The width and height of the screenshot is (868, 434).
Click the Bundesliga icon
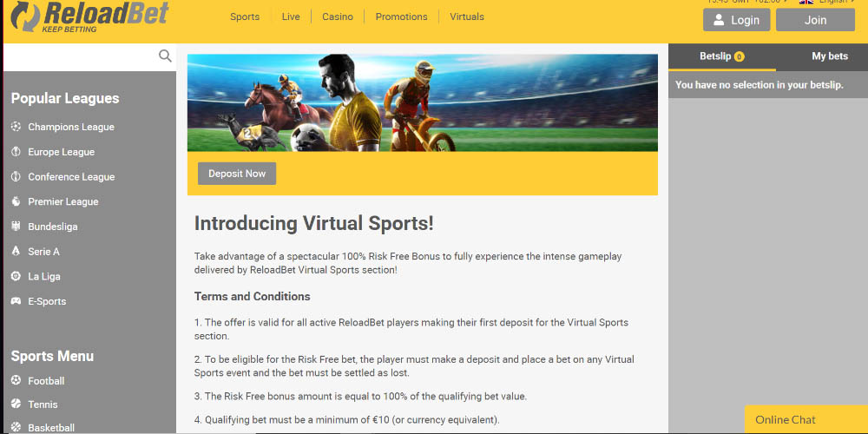coord(16,227)
